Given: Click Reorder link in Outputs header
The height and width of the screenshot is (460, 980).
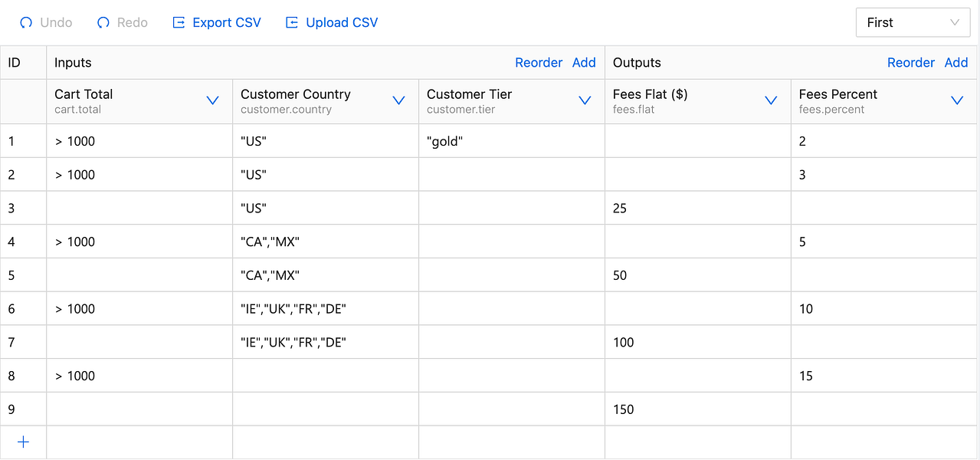Looking at the screenshot, I should 911,63.
